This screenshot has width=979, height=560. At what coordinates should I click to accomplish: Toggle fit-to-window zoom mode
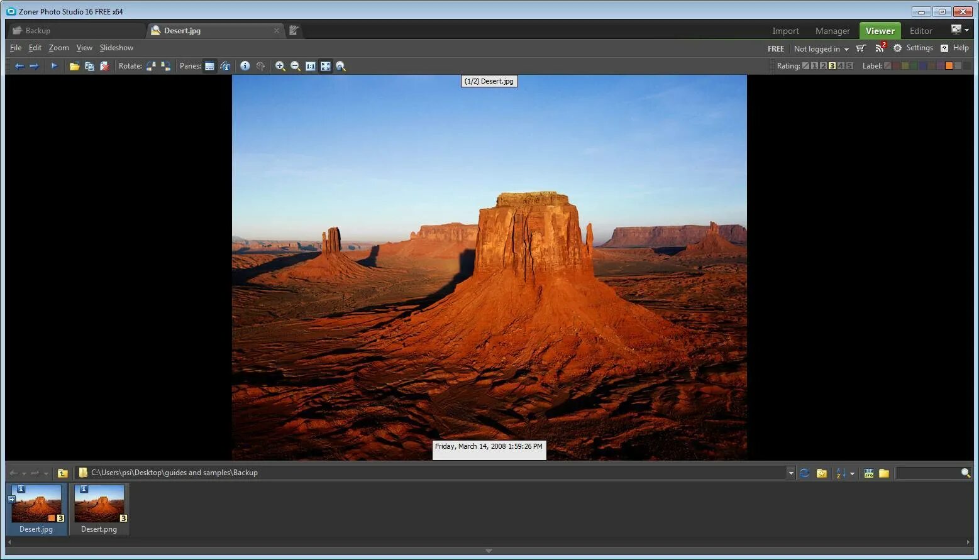[x=326, y=66]
